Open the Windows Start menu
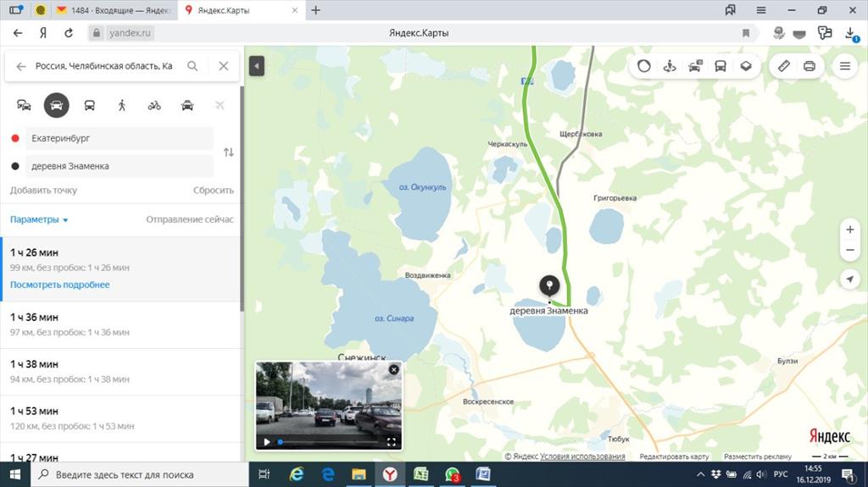Viewport: 868px width, 487px height. click(x=15, y=474)
